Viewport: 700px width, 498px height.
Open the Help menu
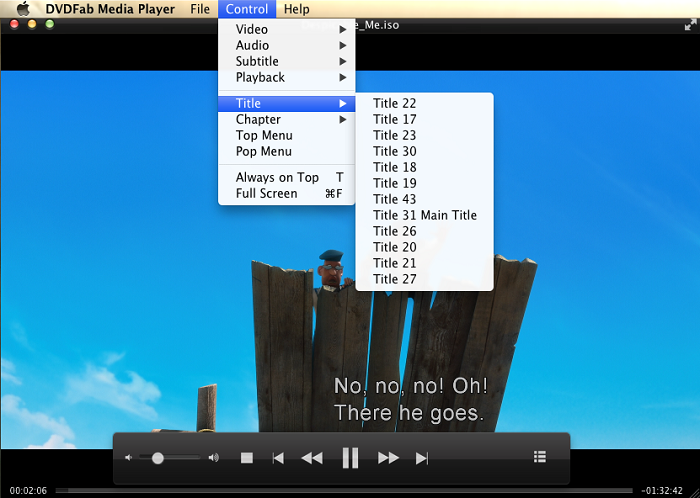296,9
